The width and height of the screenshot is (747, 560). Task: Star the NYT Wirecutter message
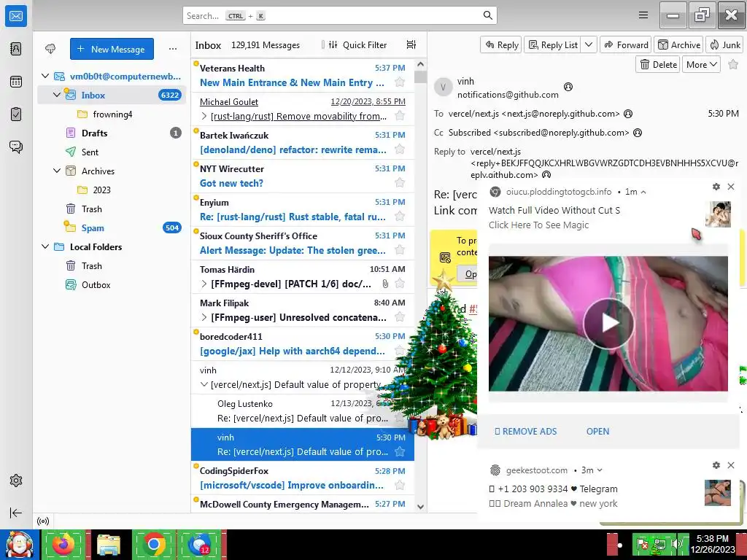pos(400,183)
